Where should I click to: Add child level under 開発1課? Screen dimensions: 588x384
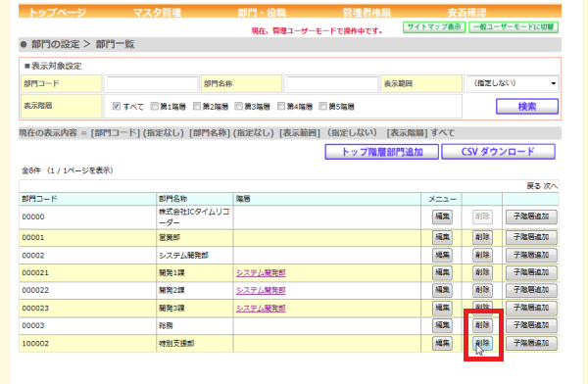pyautogui.click(x=531, y=272)
